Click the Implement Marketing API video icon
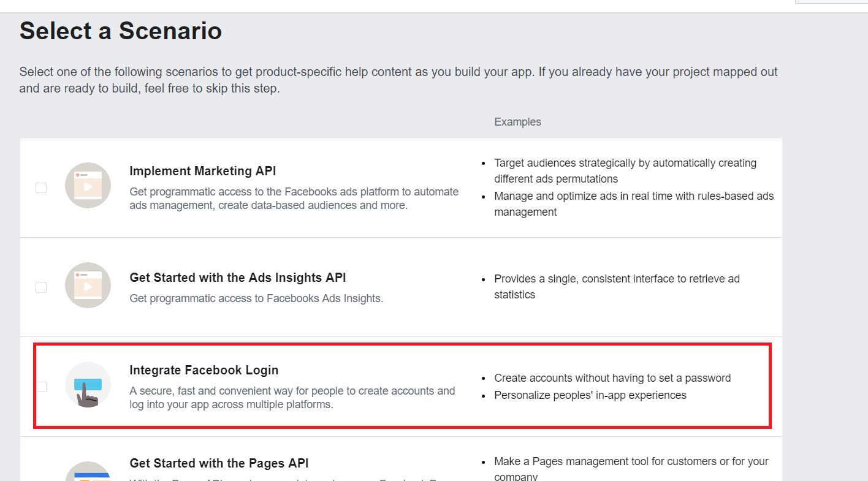Image resolution: width=868 pixels, height=481 pixels. (88, 186)
